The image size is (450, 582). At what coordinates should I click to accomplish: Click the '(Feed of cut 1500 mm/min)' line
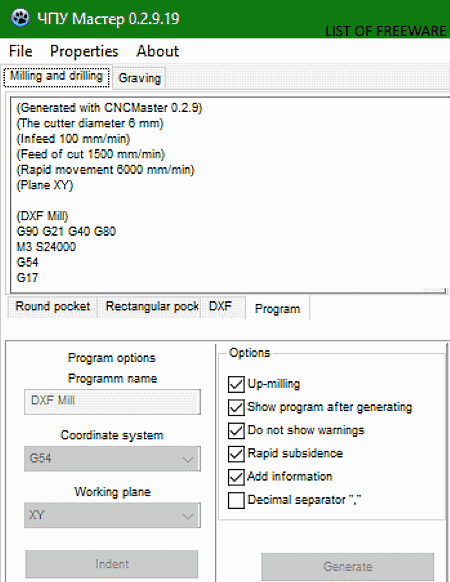point(91,154)
